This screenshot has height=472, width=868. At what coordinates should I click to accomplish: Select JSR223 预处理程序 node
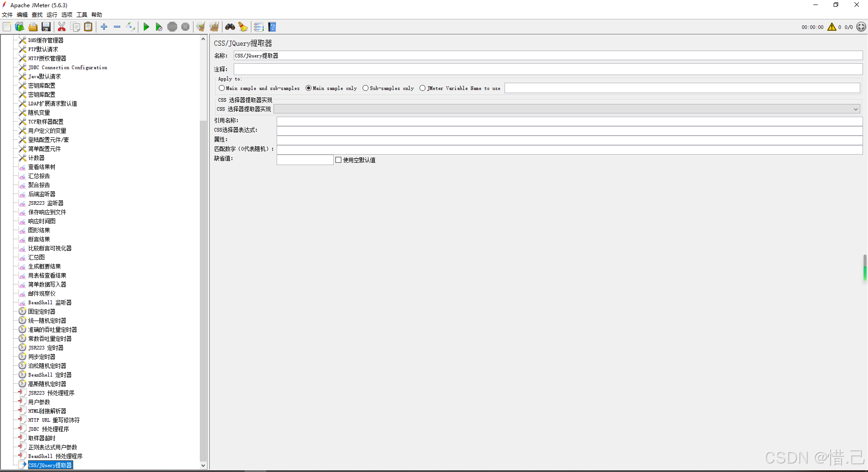tap(51, 393)
